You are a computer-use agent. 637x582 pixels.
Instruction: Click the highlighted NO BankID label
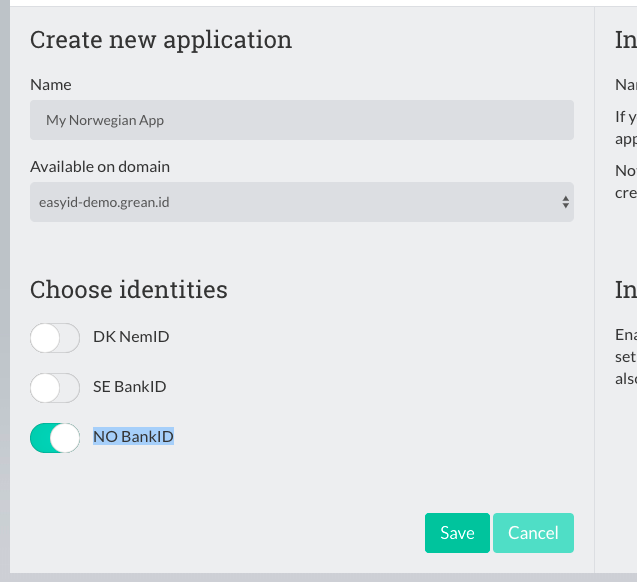point(133,437)
